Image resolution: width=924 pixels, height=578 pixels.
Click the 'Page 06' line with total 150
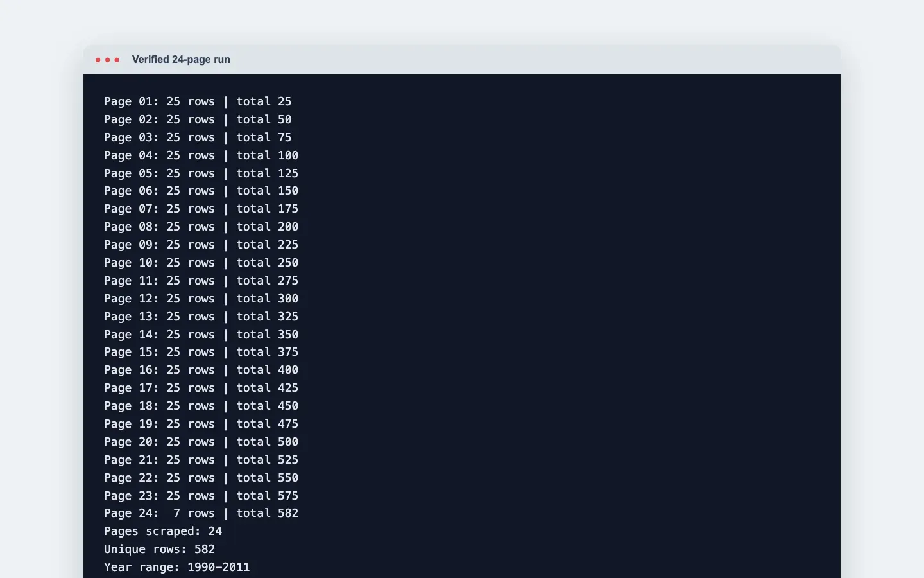pos(201,191)
